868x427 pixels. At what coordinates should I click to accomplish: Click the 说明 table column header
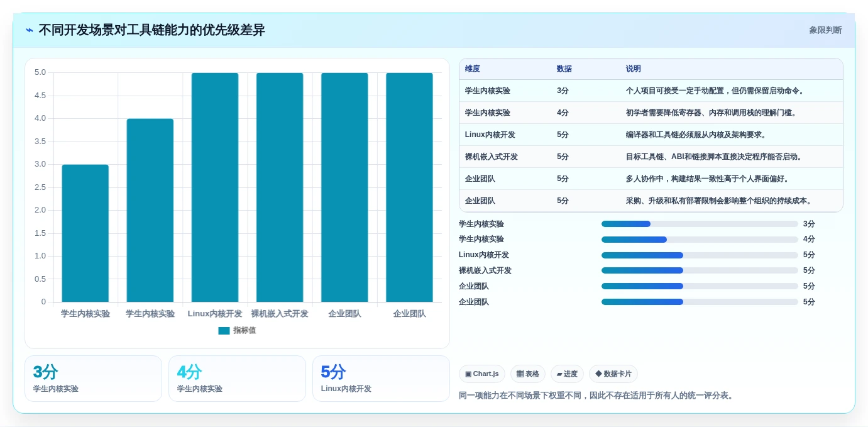[634, 69]
